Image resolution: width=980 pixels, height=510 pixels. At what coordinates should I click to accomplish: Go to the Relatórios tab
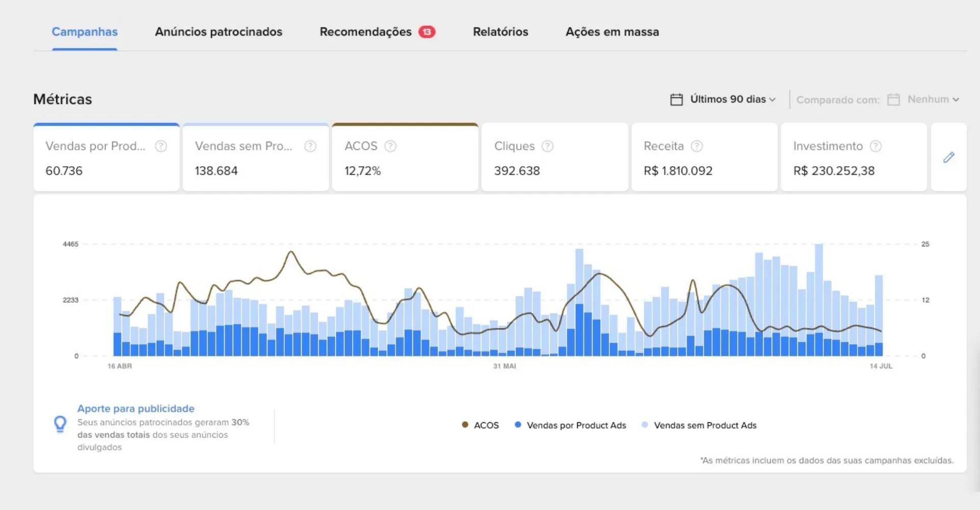click(x=500, y=32)
